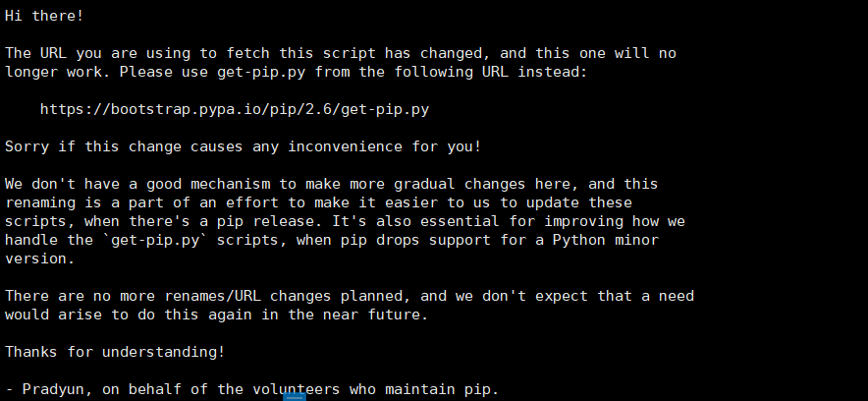Screen dimensions: 868x401
Task: Click the 'Hi there!' greeting line
Action: point(44,16)
